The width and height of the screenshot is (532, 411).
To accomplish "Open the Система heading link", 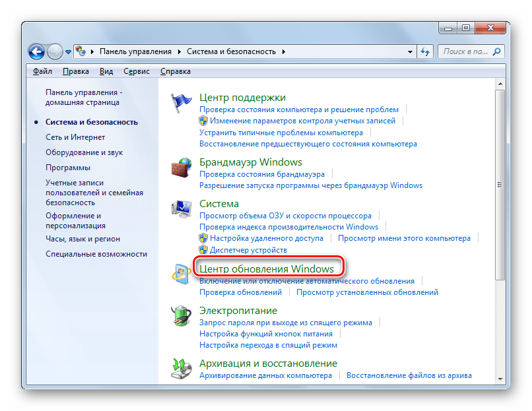I will click(219, 204).
